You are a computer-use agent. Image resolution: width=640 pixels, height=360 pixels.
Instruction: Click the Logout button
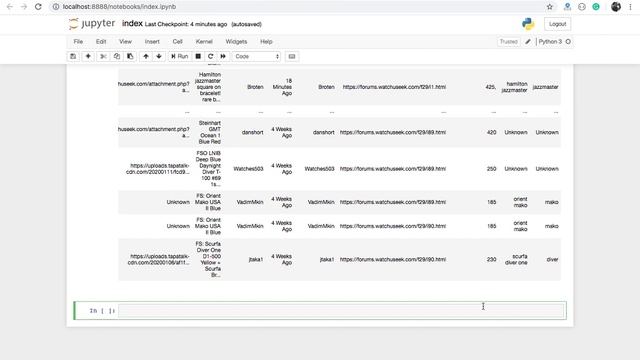[558, 24]
